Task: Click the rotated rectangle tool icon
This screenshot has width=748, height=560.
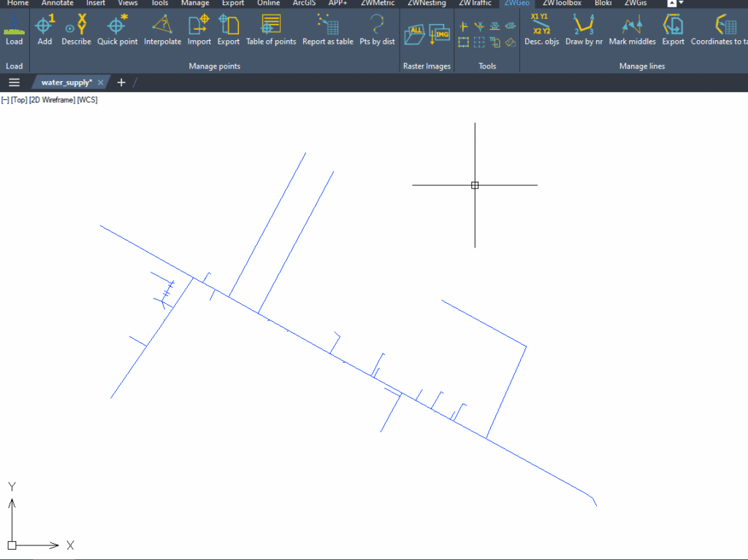Action: [511, 42]
